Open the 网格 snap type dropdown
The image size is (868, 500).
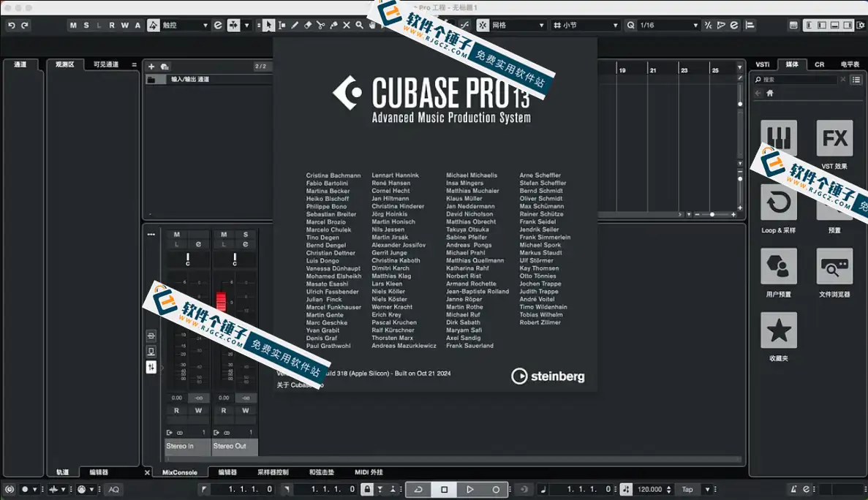[x=518, y=26]
